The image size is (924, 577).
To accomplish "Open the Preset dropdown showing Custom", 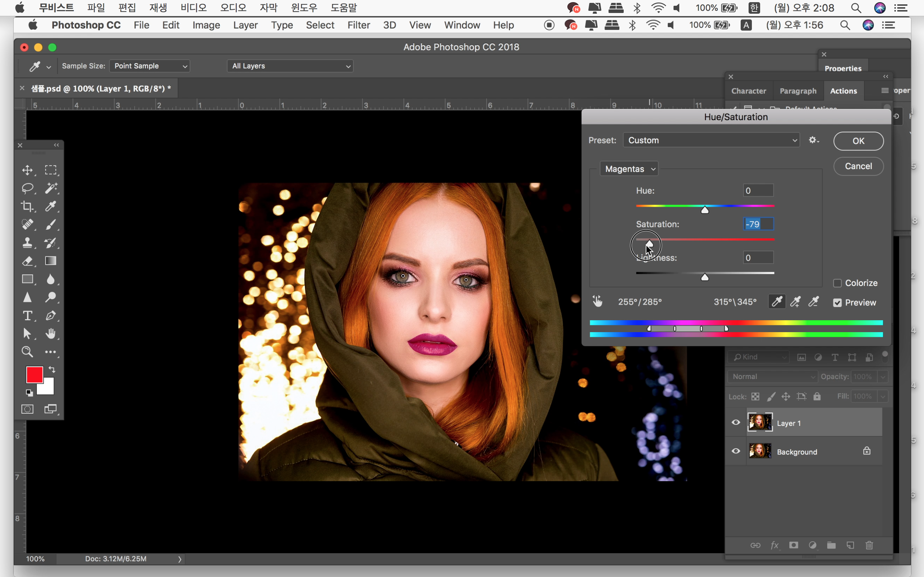I will pos(711,140).
